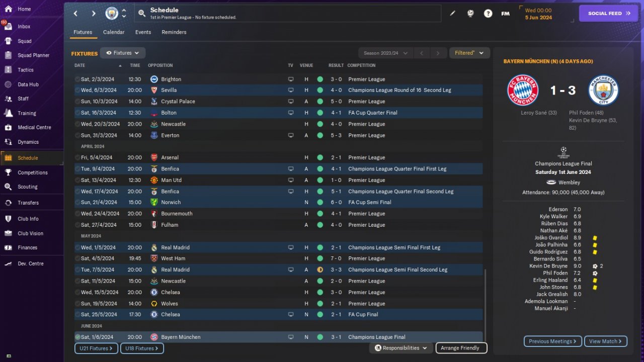Image resolution: width=644 pixels, height=362 pixels.
Task: Click the Manchester City crest in the match panel
Action: pos(603,90)
